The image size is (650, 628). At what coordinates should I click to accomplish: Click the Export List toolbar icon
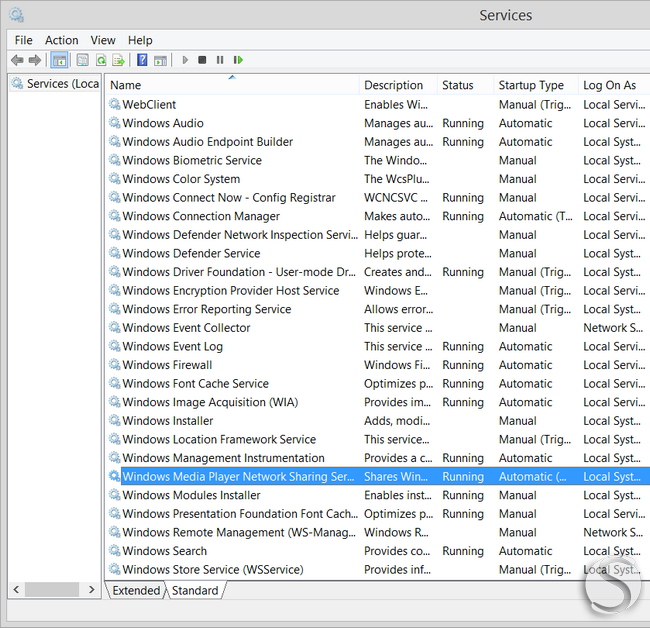pyautogui.click(x=119, y=60)
